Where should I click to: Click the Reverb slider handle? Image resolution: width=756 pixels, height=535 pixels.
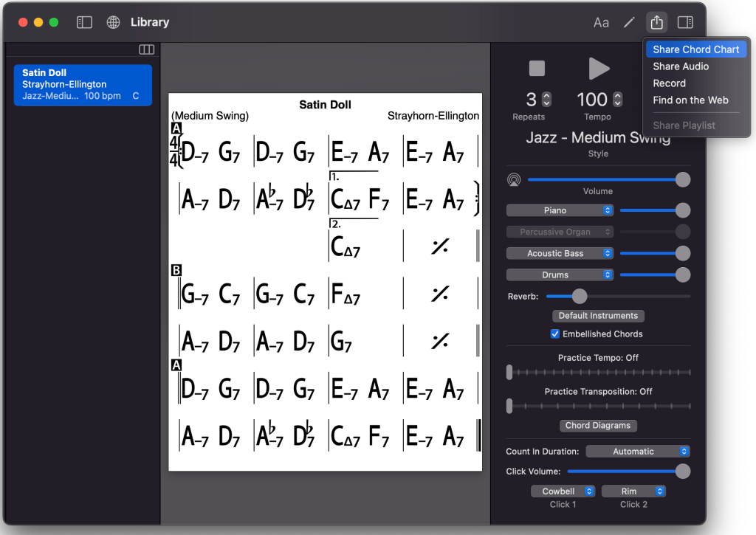(580, 296)
